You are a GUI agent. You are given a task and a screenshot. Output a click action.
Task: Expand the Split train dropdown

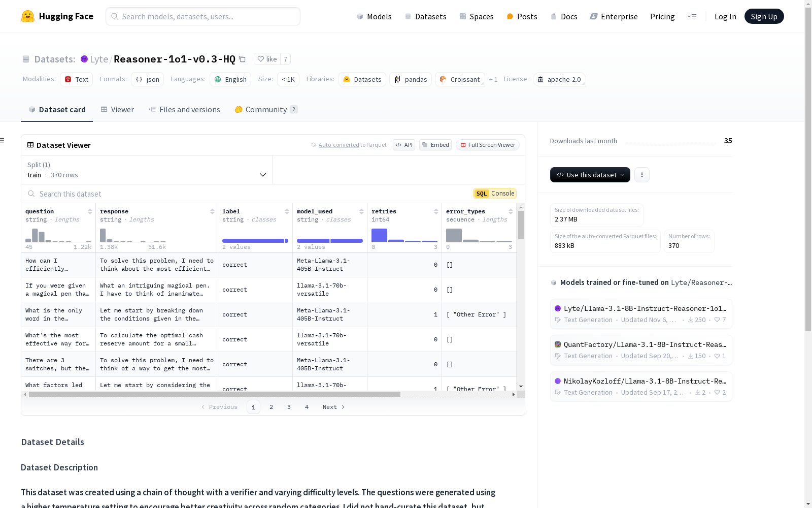[x=147, y=170]
